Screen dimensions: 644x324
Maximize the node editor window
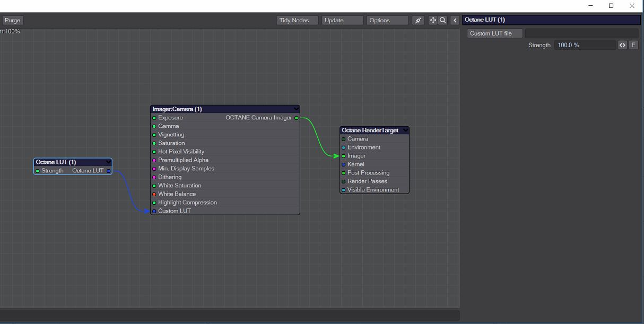tap(611, 6)
